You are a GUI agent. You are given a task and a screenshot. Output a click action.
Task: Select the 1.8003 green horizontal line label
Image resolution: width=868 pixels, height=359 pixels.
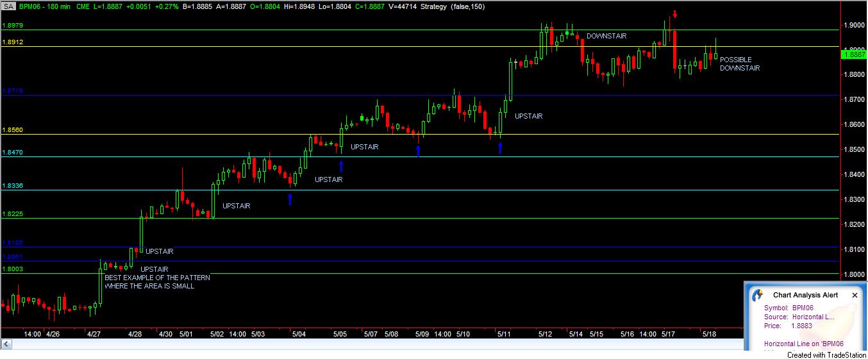point(13,269)
